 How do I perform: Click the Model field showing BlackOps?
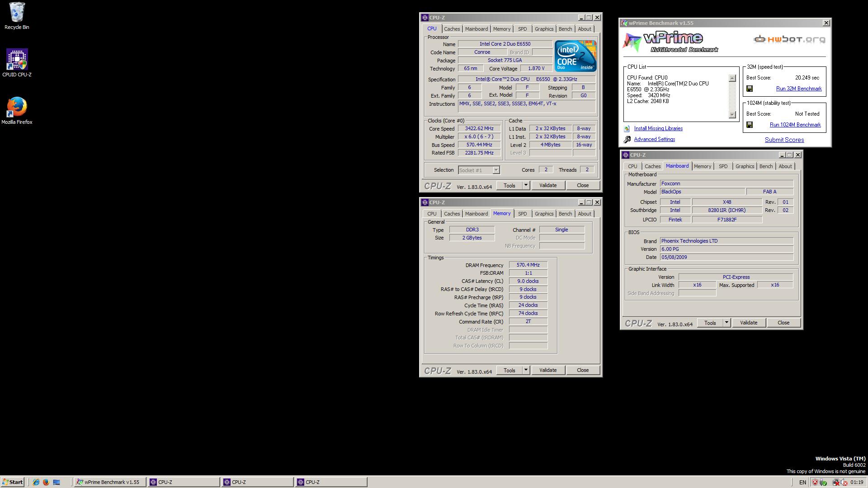point(703,192)
